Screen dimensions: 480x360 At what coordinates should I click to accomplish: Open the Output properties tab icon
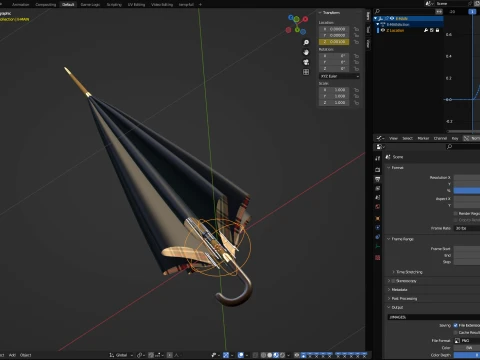378,179
